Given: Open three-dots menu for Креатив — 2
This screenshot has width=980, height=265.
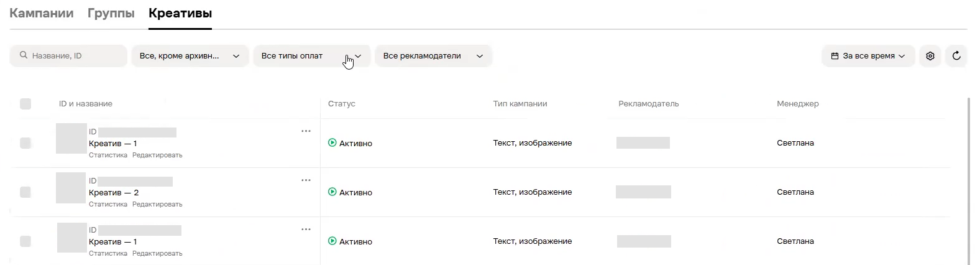Looking at the screenshot, I should pyautogui.click(x=306, y=180).
